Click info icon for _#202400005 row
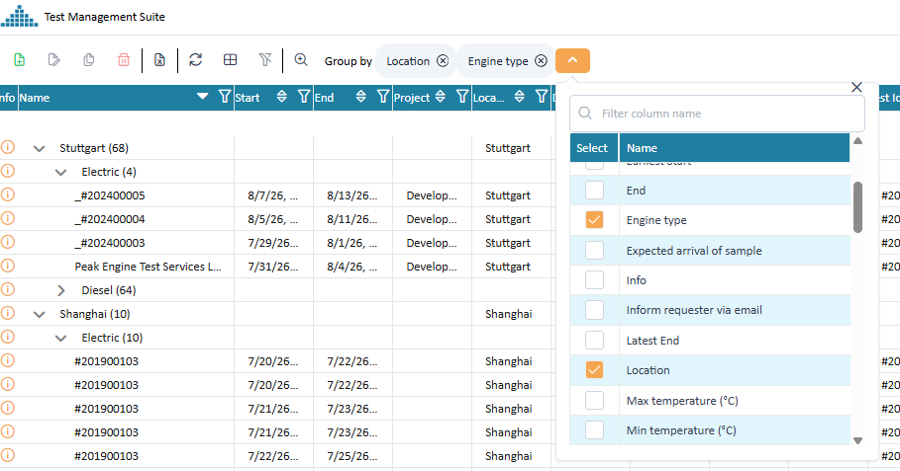Screen dimensions: 900x471 tap(7, 195)
